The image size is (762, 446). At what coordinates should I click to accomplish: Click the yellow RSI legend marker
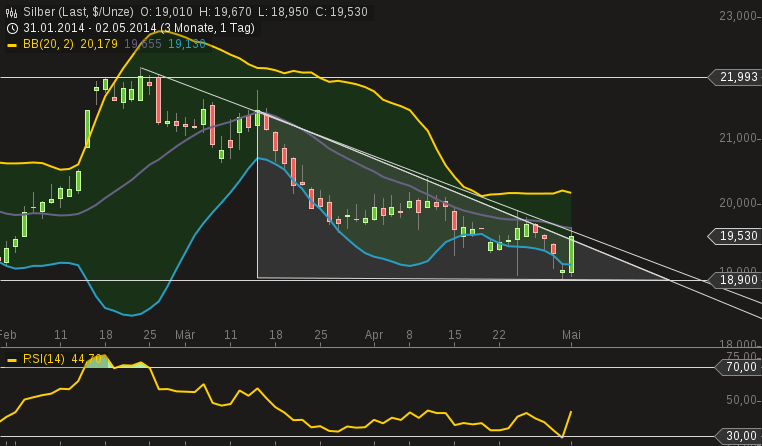coord(12,360)
